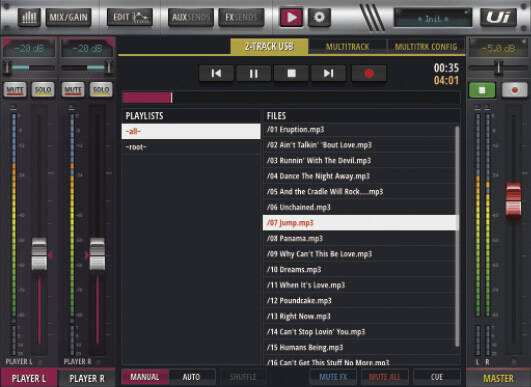Select file /01 Eruption.mp3

click(x=359, y=129)
